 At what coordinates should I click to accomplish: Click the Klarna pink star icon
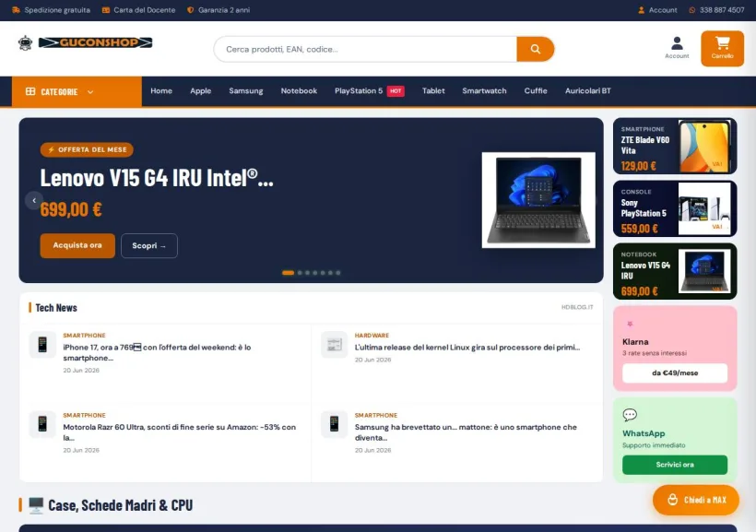[x=630, y=324]
